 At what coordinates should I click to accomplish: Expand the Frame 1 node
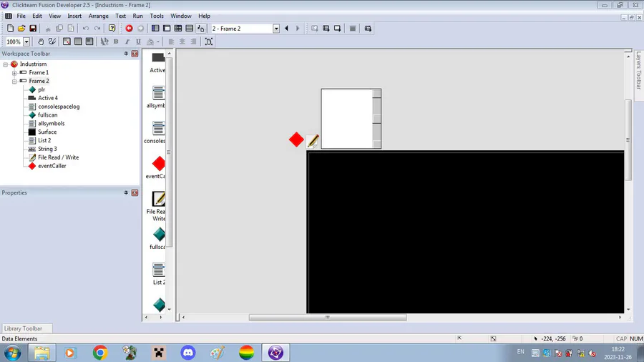click(14, 73)
